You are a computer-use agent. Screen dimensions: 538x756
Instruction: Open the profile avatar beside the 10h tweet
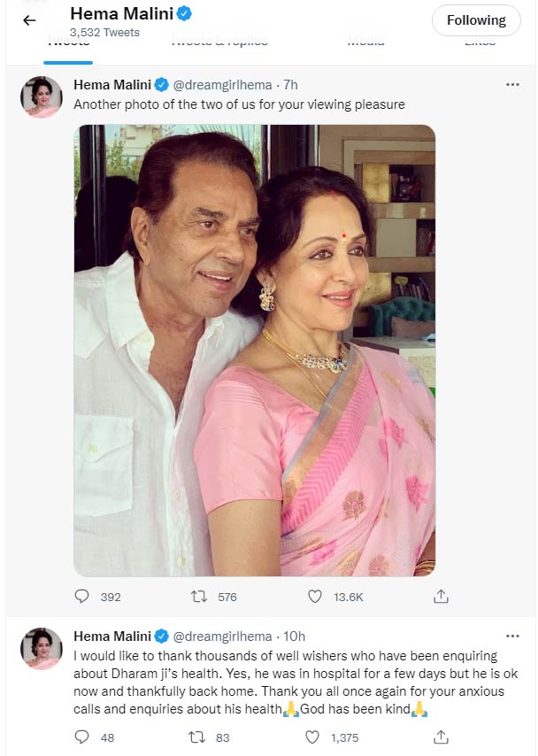[x=42, y=649]
